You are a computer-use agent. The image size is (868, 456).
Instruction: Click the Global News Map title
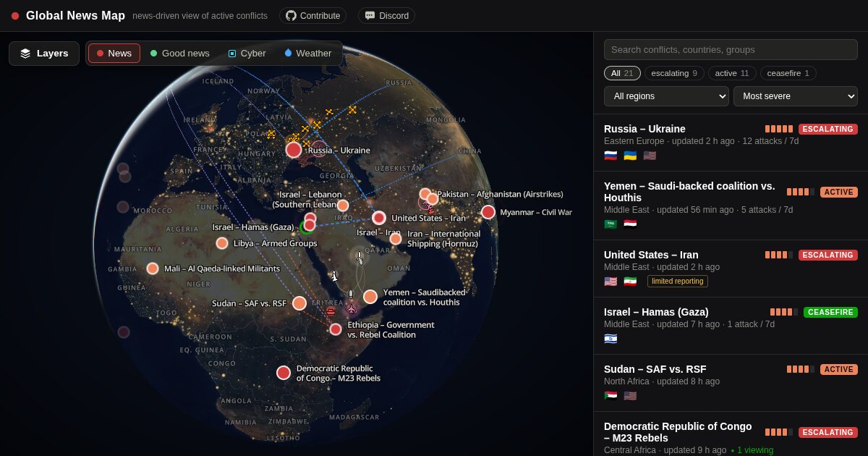click(x=75, y=16)
